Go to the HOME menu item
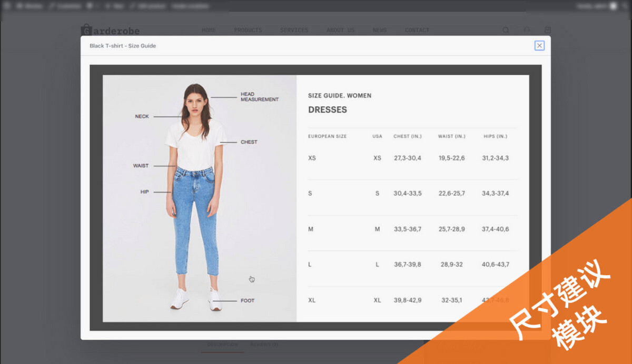632x364 pixels. [x=209, y=31]
